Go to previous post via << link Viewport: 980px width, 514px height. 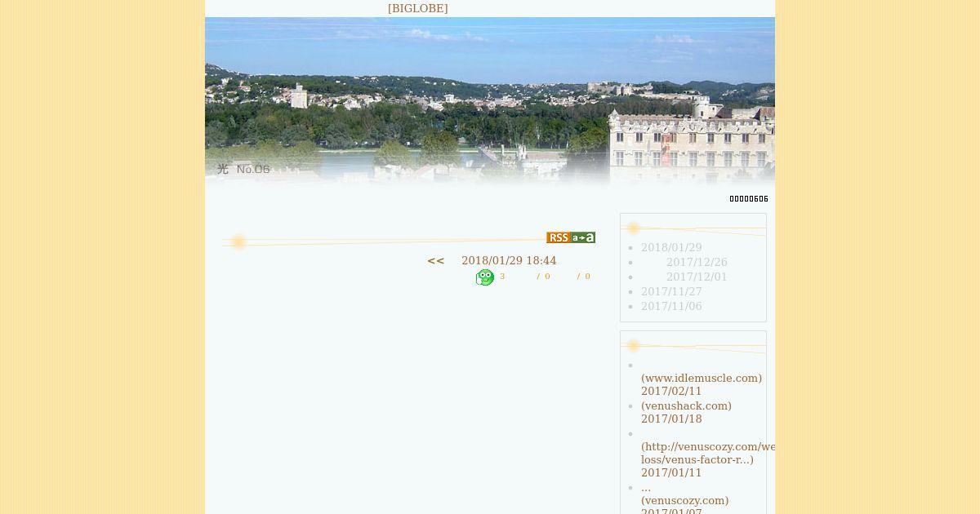(x=435, y=261)
